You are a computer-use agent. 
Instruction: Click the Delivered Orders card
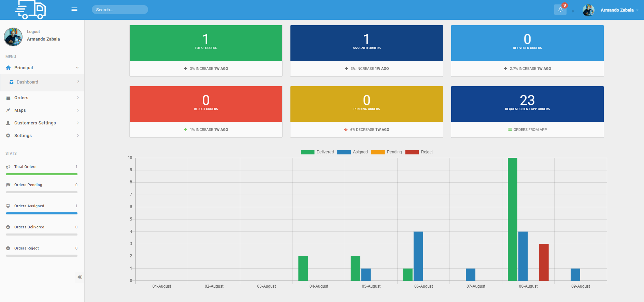[527, 43]
